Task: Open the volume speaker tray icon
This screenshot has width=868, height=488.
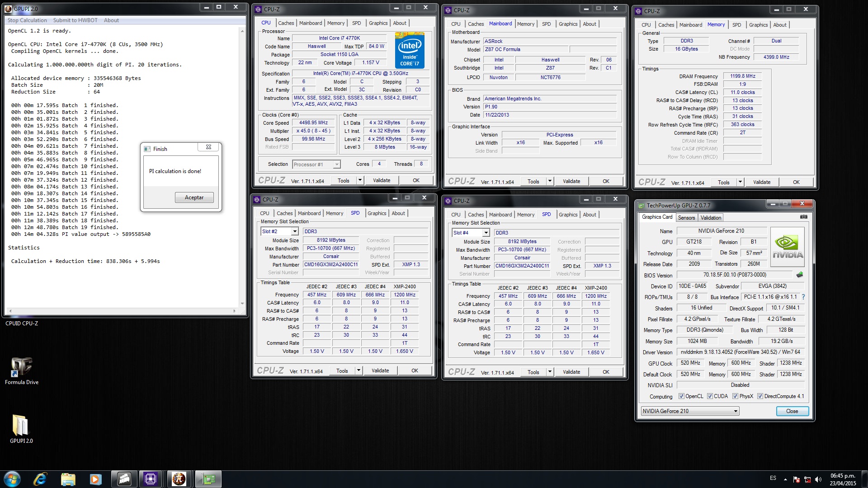Action: tap(818, 479)
